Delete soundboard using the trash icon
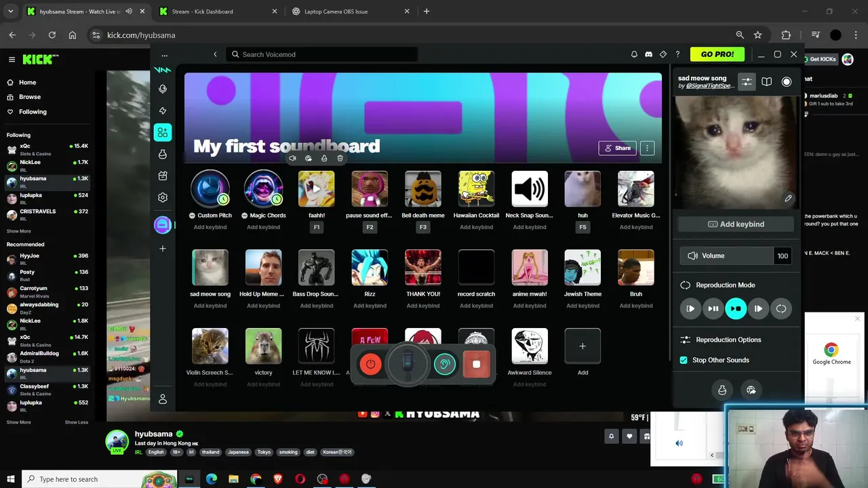 click(x=340, y=159)
